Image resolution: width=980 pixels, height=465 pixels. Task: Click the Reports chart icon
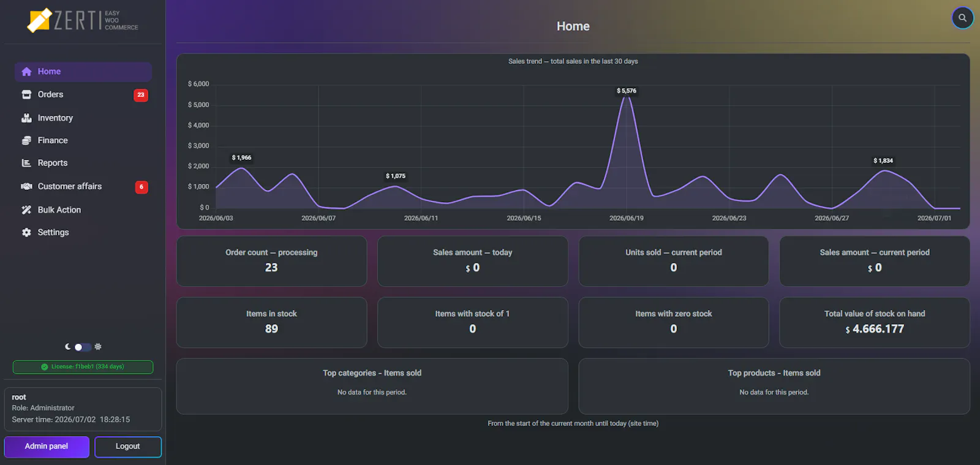click(x=26, y=163)
